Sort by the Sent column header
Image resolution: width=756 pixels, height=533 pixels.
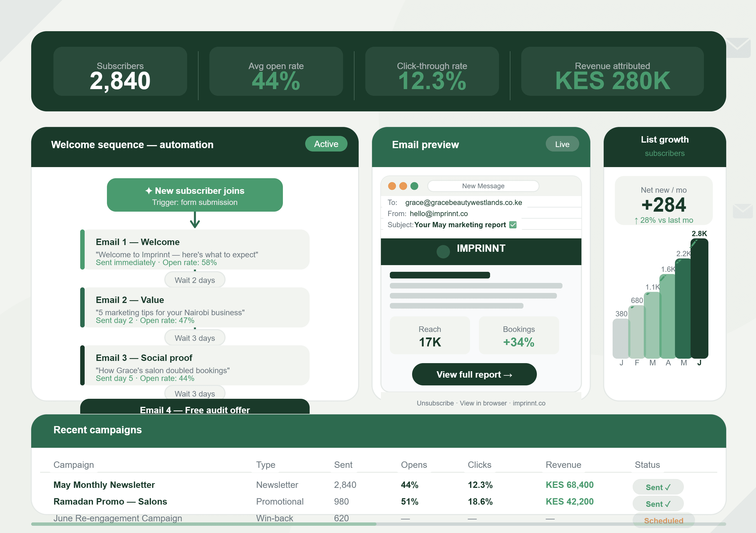point(343,464)
